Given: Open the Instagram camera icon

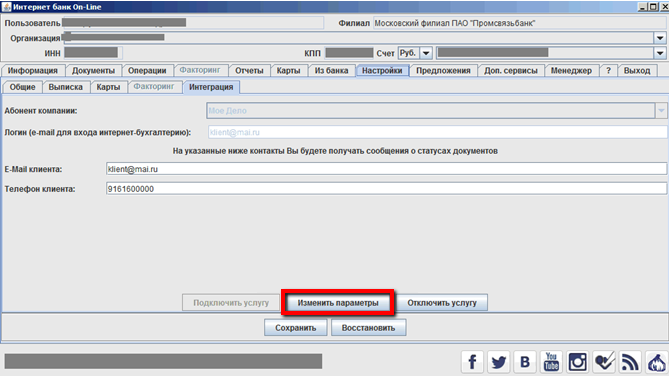Looking at the screenshot, I should (x=578, y=362).
